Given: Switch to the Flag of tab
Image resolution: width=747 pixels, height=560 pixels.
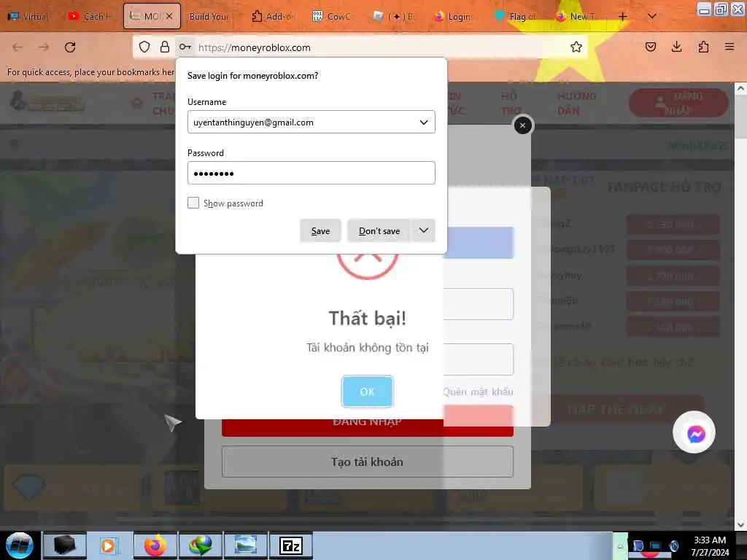Looking at the screenshot, I should 516,16.
